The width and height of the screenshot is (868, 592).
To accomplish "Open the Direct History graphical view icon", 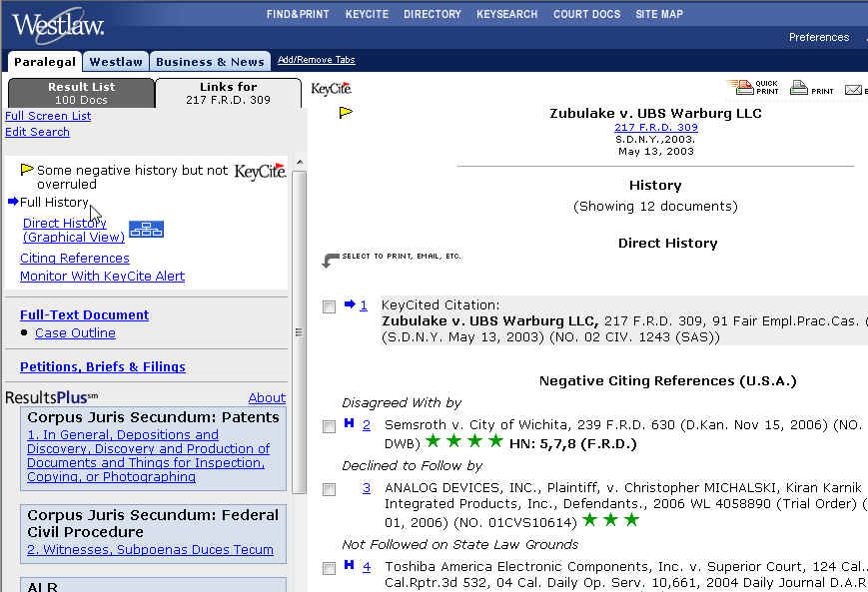I will pos(146,230).
